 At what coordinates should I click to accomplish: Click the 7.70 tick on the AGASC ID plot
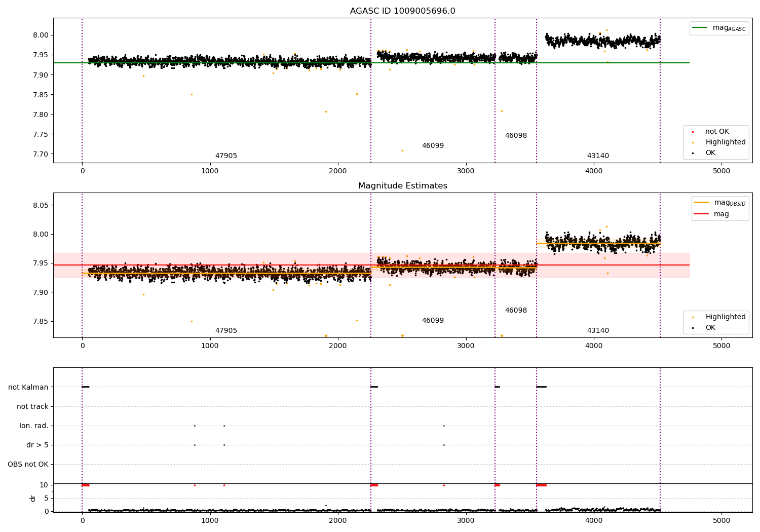tap(41, 154)
